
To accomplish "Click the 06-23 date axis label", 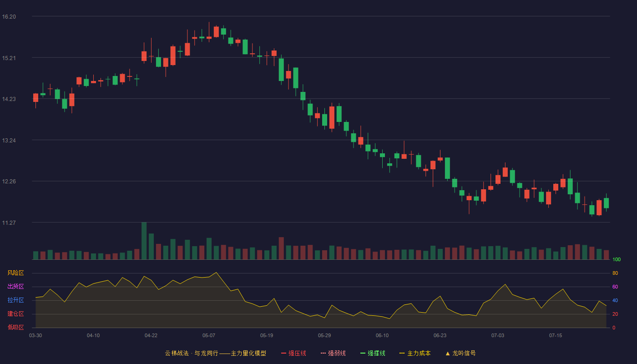I will 440,335.
